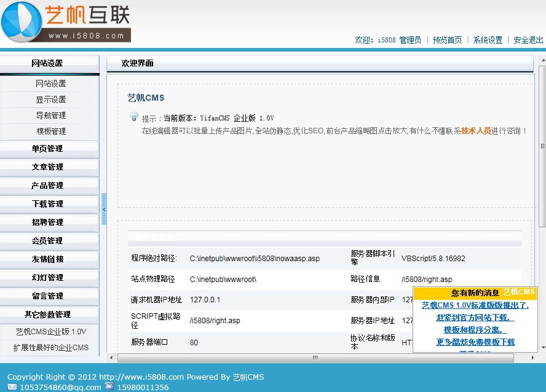This screenshot has width=546, height=392.
Task: Expand the 会员管理 menu section
Action: click(x=49, y=241)
